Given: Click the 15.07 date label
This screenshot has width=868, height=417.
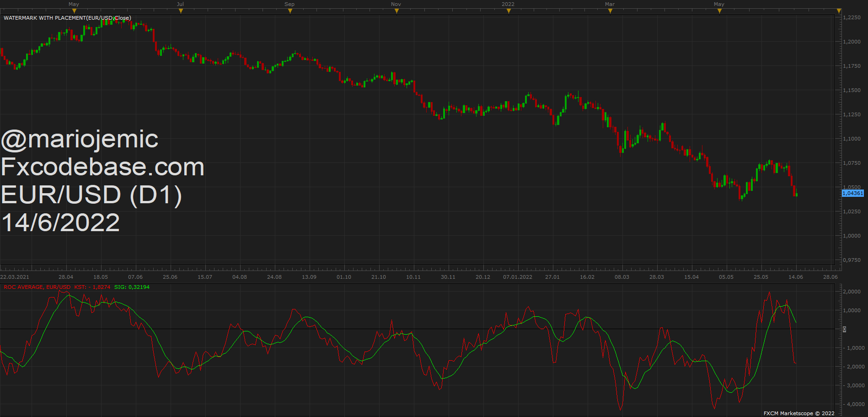Looking at the screenshot, I should pyautogui.click(x=205, y=277).
